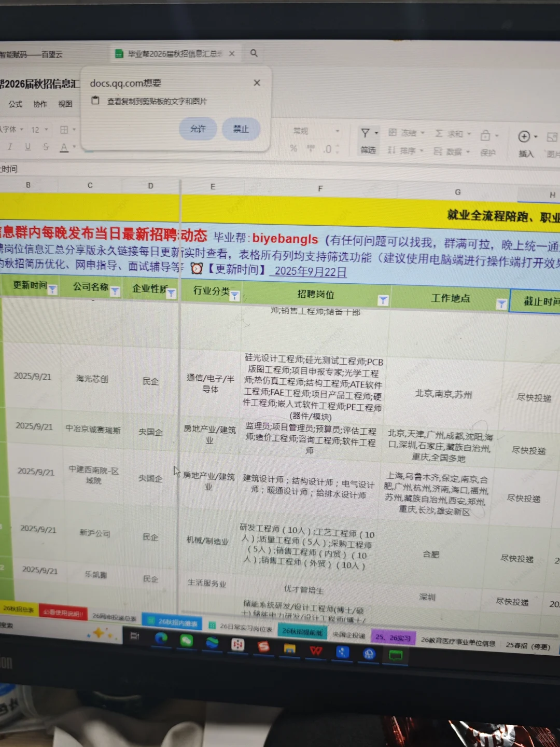This screenshot has height=747, width=560.
Task: Open the 冻结 freeze dropdown
Action: point(407,133)
